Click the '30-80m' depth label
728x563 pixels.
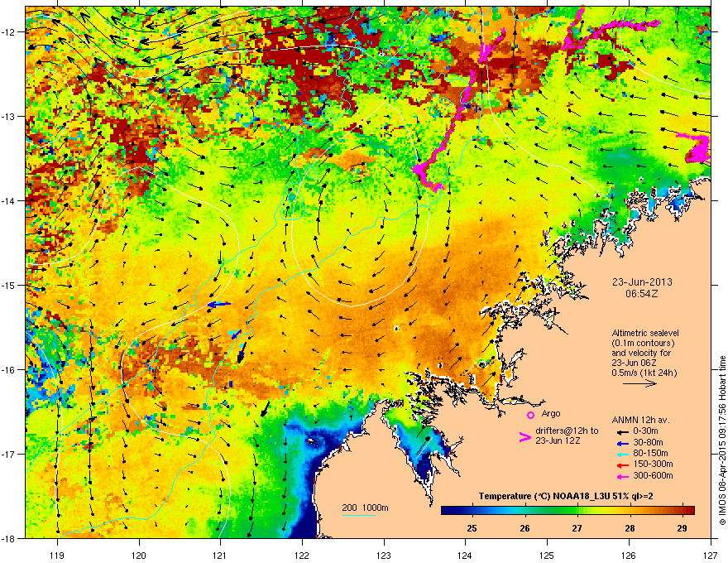point(648,442)
